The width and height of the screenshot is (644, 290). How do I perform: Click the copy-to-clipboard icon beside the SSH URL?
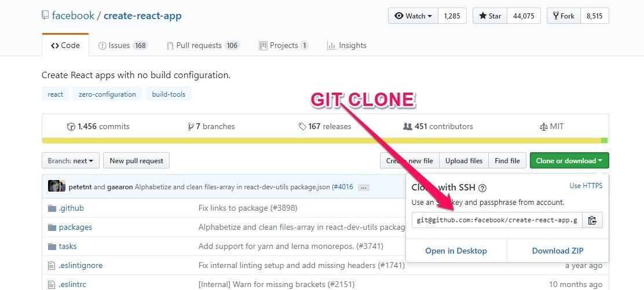coord(592,220)
